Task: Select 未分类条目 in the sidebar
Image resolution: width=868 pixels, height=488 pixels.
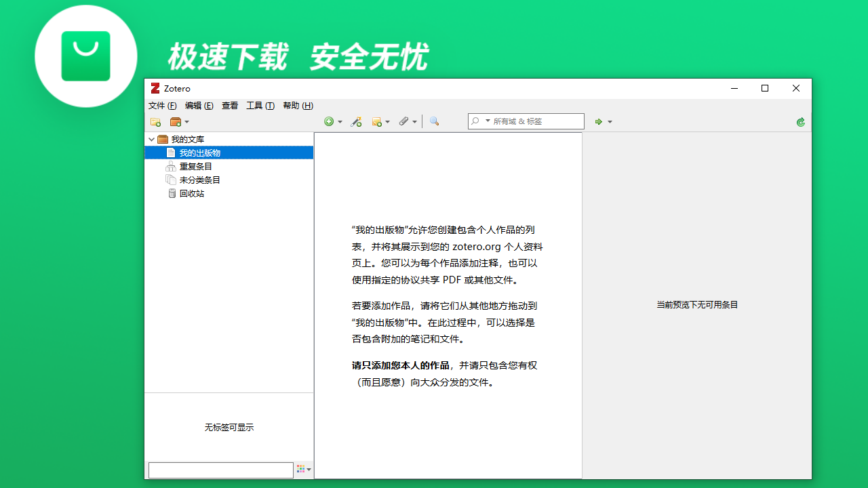Action: 199,180
